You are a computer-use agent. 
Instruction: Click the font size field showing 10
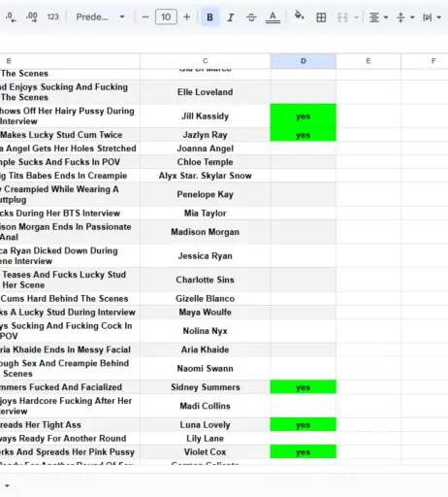166,17
